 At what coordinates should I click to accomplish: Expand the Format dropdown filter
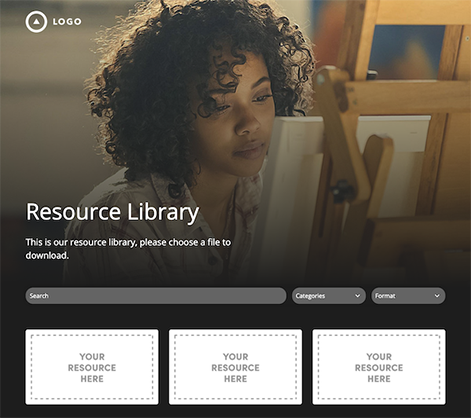[408, 296]
